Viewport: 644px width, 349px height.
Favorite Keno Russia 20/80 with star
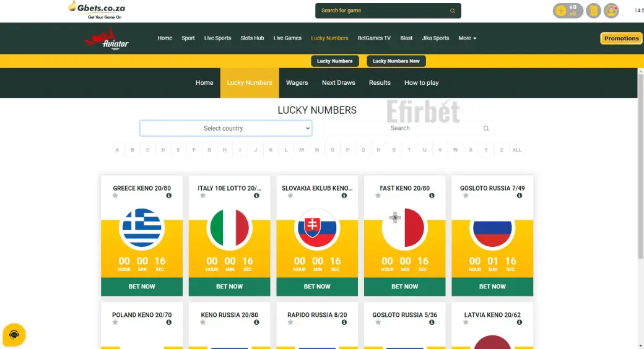click(x=202, y=322)
